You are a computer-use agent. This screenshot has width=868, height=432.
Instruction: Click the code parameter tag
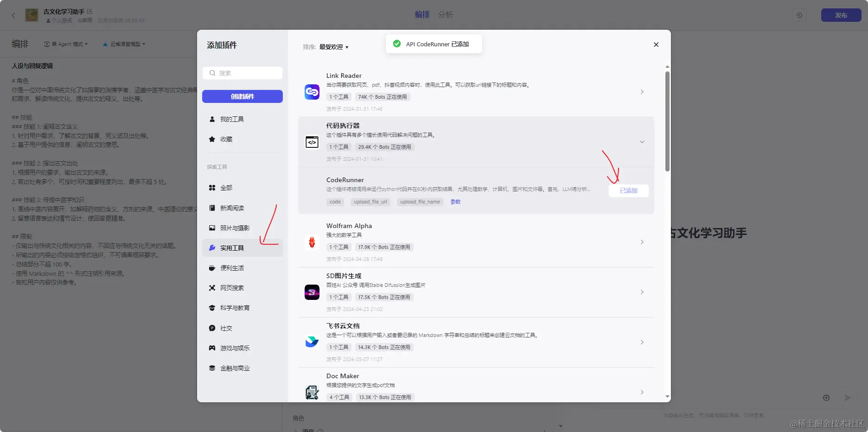pos(335,202)
